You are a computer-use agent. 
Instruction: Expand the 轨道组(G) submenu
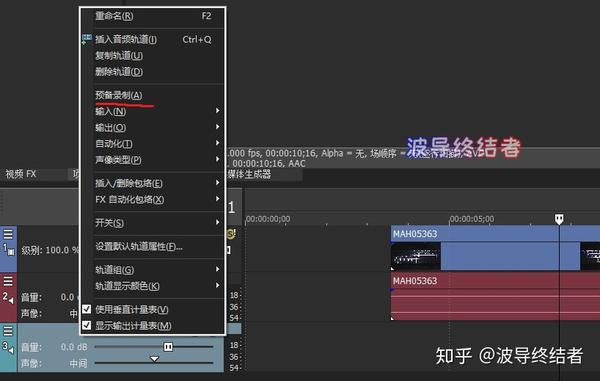pyautogui.click(x=153, y=270)
